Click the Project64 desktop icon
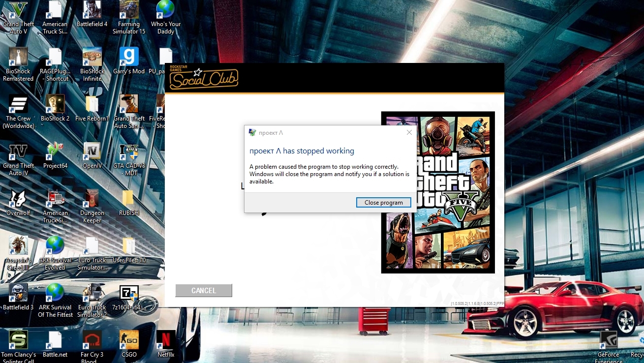Image resolution: width=644 pixels, height=363 pixels. [55, 155]
